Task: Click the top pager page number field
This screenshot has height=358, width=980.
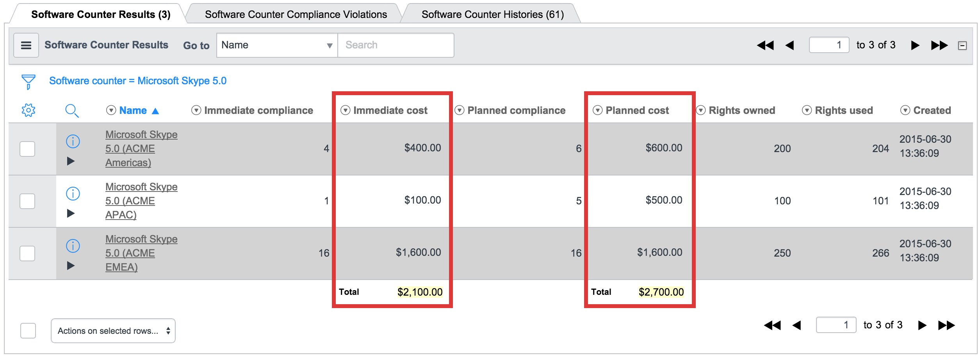Action: coord(829,45)
